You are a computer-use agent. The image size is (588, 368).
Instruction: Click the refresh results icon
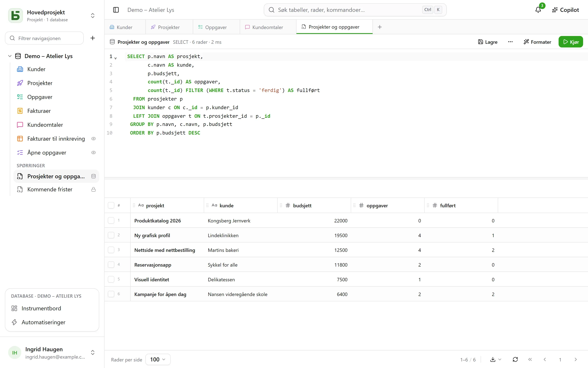coord(515,359)
